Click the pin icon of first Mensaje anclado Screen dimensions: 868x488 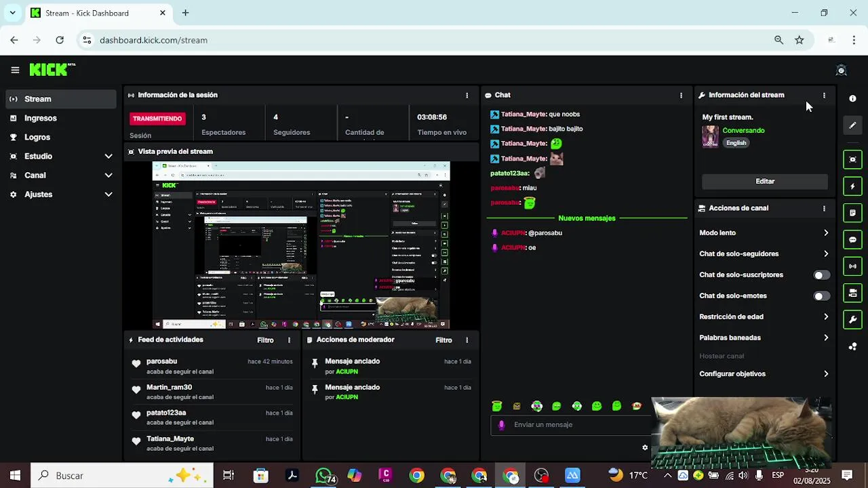pyautogui.click(x=315, y=364)
